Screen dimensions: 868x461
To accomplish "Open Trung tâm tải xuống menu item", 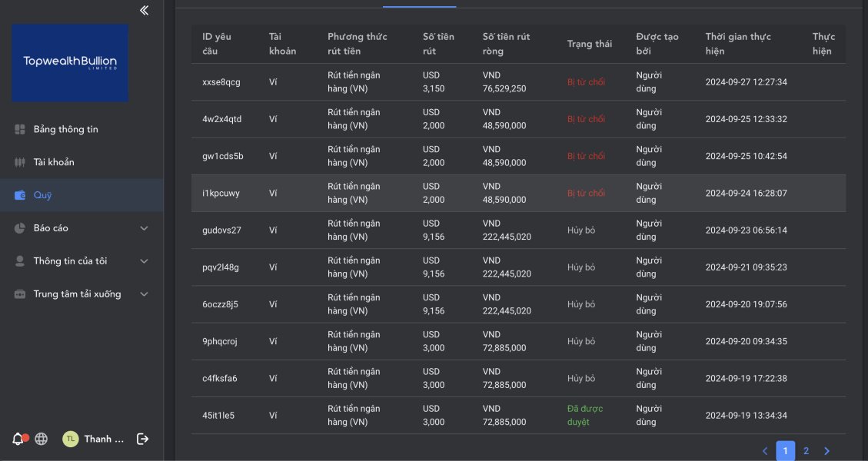I will [x=77, y=294].
